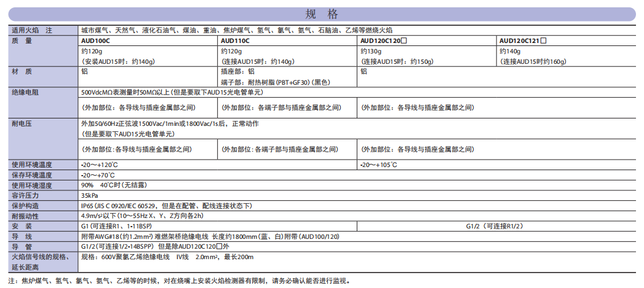Viewport: 644px width, 288px height.
Task: Click the G1/2（可连接R1/2） installation cell
Action: tap(499, 227)
